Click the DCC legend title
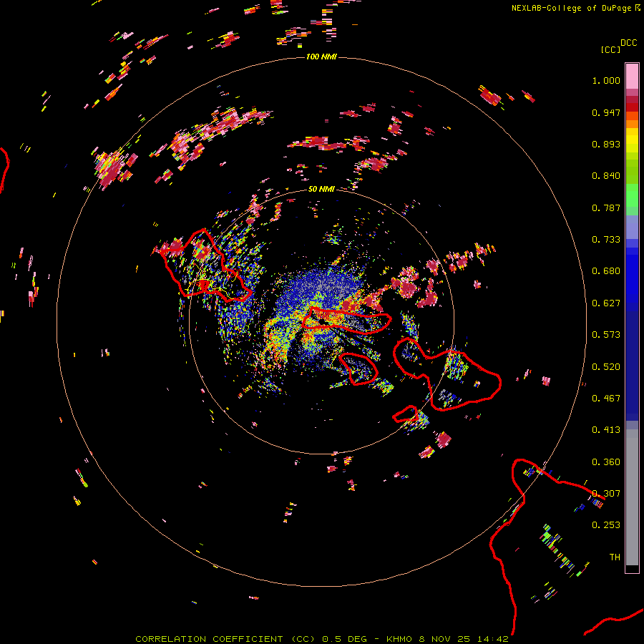This screenshot has width=644, height=644. (x=628, y=43)
